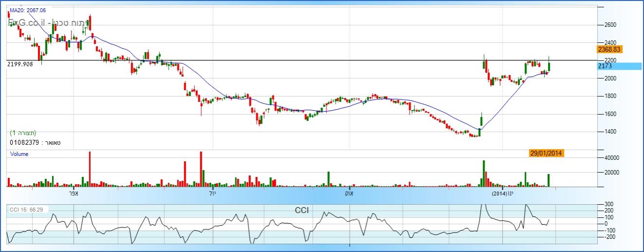This screenshot has height=252, width=644.
Task: Click the 1400 price axis label
Action: pyautogui.click(x=611, y=132)
